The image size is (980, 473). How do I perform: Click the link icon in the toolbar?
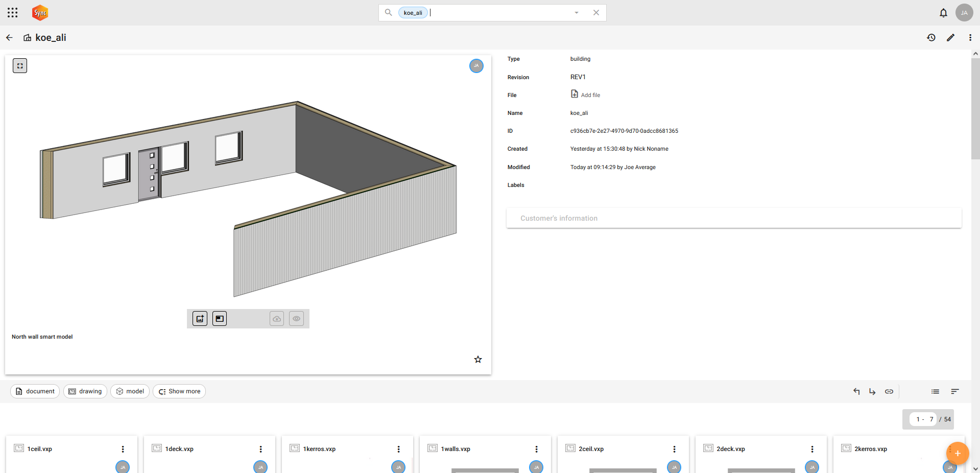[889, 391]
